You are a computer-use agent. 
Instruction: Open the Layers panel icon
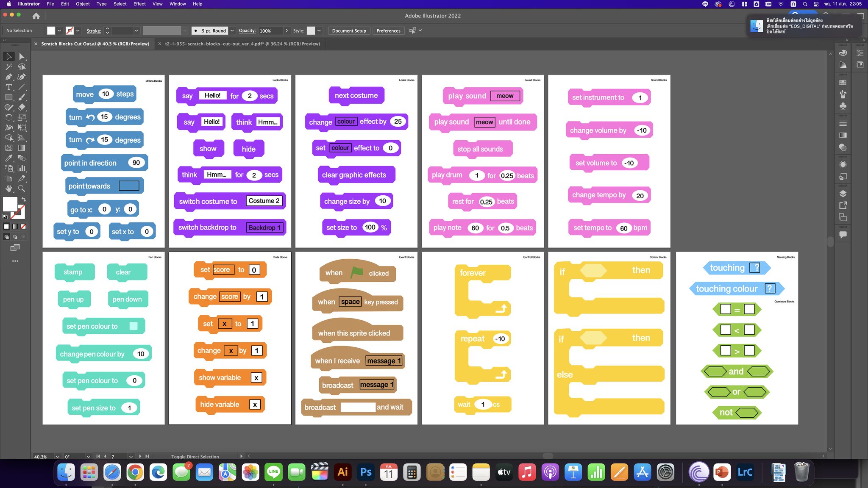pyautogui.click(x=843, y=194)
